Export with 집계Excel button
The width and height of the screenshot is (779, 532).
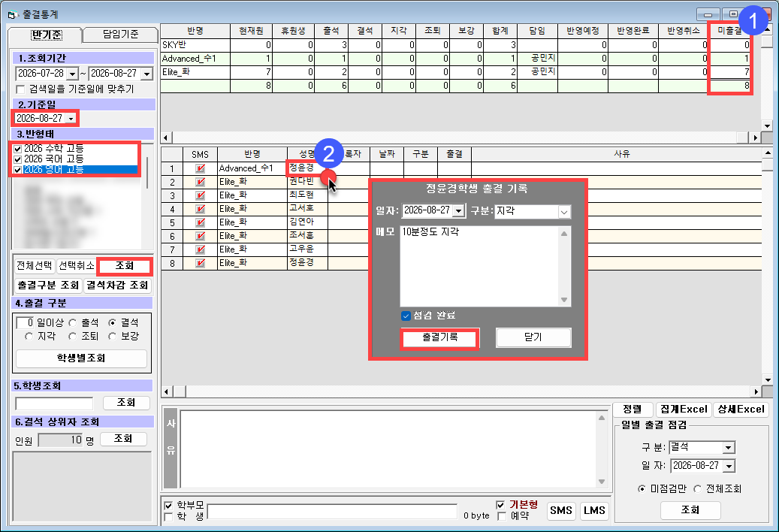tap(684, 410)
